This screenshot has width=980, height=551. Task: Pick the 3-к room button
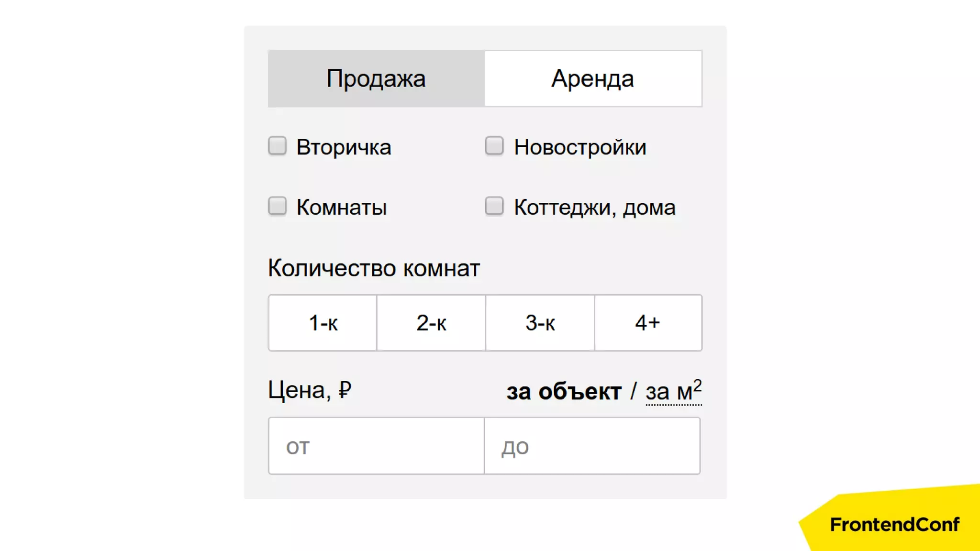[540, 323]
